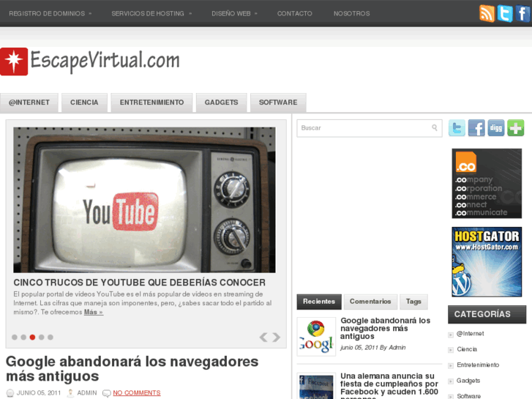This screenshot has width=532, height=399.
Task: Click arrow bullet beside @Internet category
Action: [451, 335]
